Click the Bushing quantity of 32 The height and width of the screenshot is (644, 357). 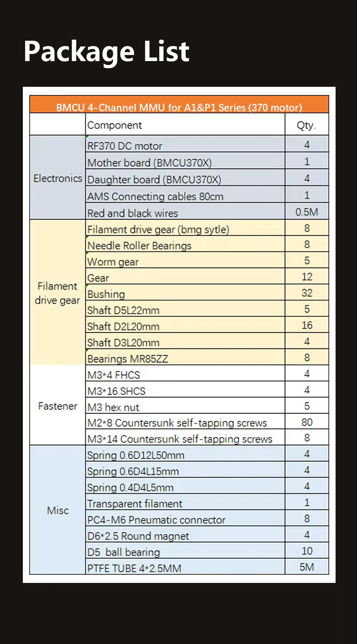pos(306,293)
